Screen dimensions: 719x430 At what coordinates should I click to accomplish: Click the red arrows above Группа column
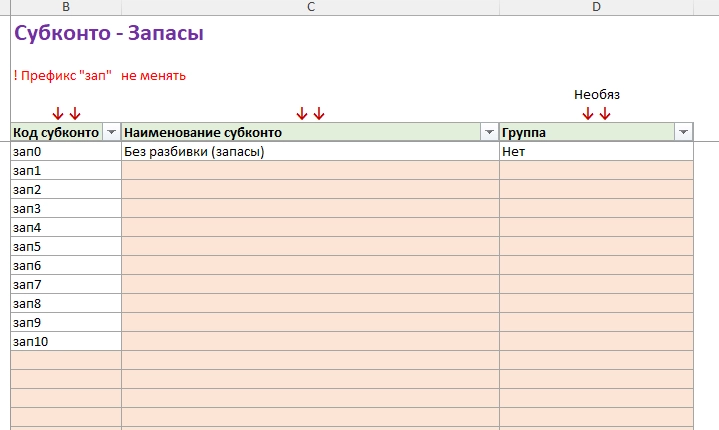tap(596, 113)
